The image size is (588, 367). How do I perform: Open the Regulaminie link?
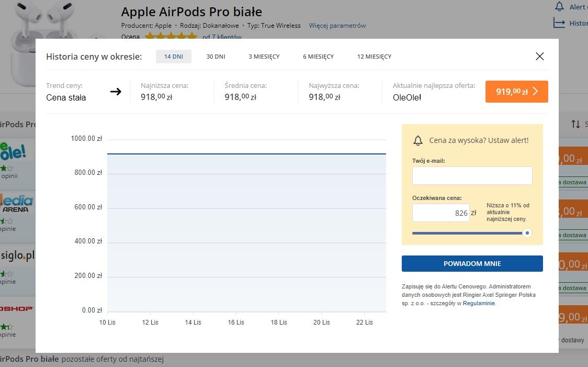(x=479, y=303)
